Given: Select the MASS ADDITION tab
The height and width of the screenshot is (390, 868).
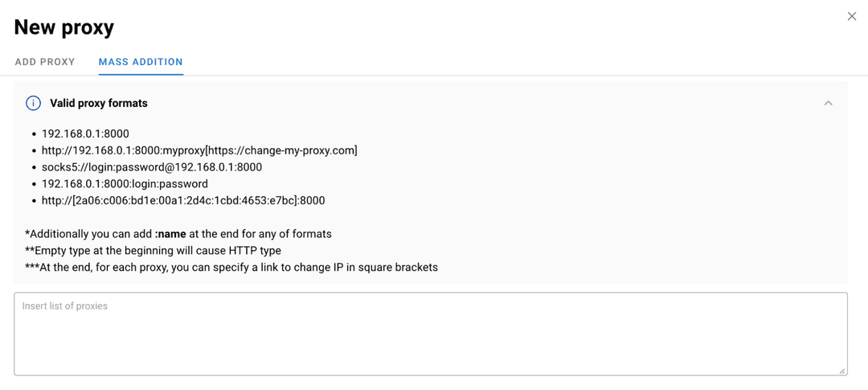Looking at the screenshot, I should point(141,62).
